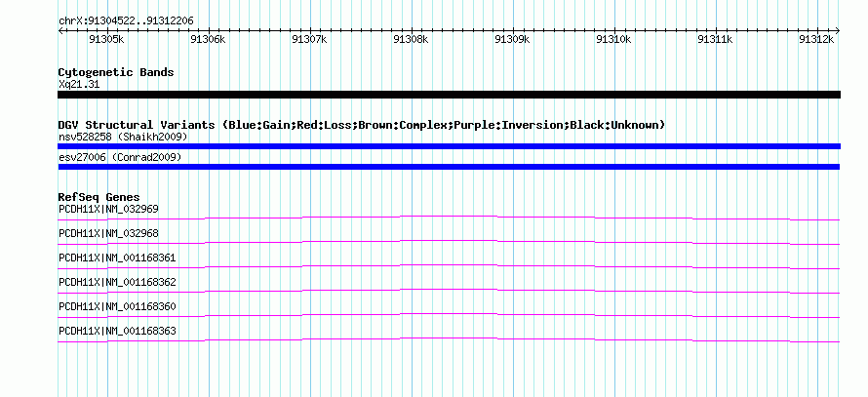The image size is (868, 397).
Task: Click the 91305k ruler tick label
Action: pos(105,39)
